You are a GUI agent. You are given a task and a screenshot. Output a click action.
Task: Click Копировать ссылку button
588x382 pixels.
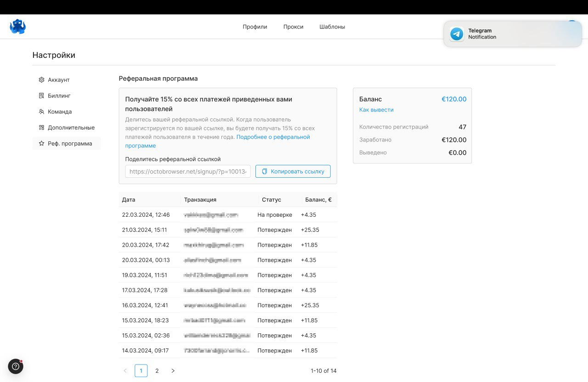(293, 171)
